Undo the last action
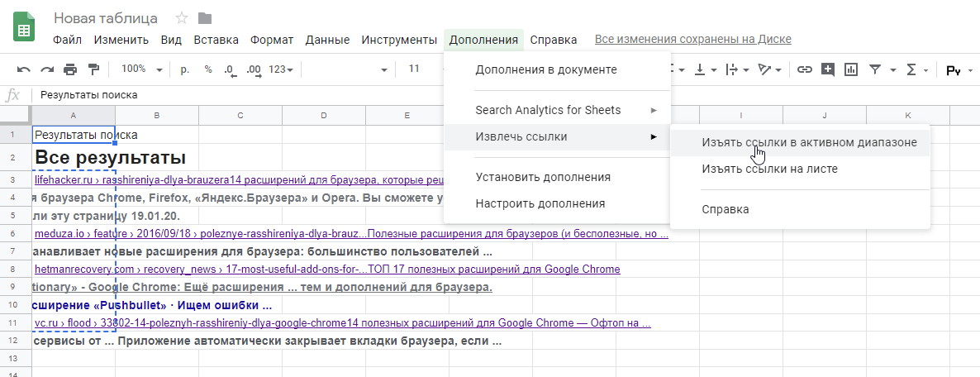Image resolution: width=980 pixels, height=377 pixels. click(24, 69)
